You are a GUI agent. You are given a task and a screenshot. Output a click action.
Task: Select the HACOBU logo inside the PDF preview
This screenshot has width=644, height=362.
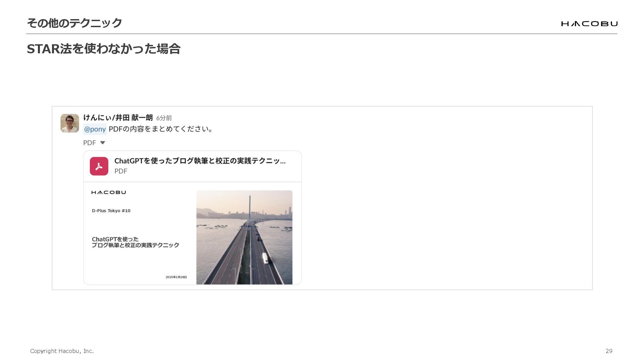click(x=109, y=192)
